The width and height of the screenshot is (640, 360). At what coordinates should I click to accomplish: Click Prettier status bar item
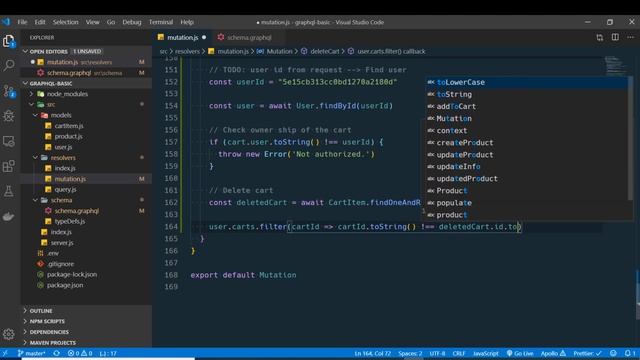587,353
